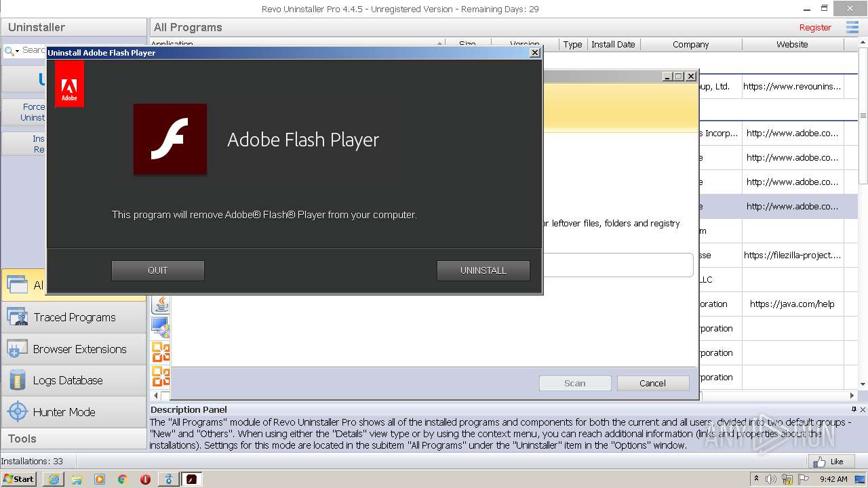Sort by Type column header
The image size is (868, 488).
tap(572, 45)
